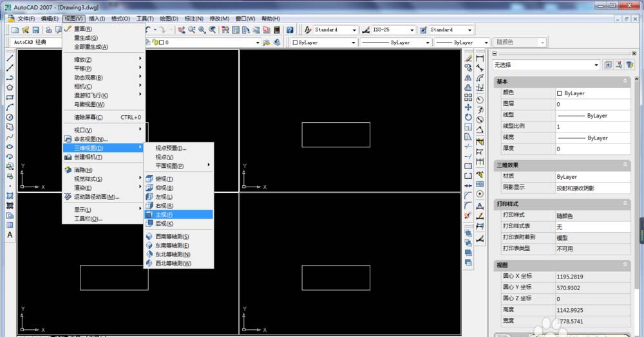
Task: Select the Spline draw tool
Action: coord(10,137)
